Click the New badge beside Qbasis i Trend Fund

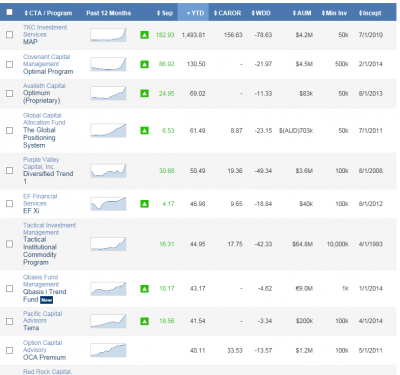pyautogui.click(x=47, y=300)
